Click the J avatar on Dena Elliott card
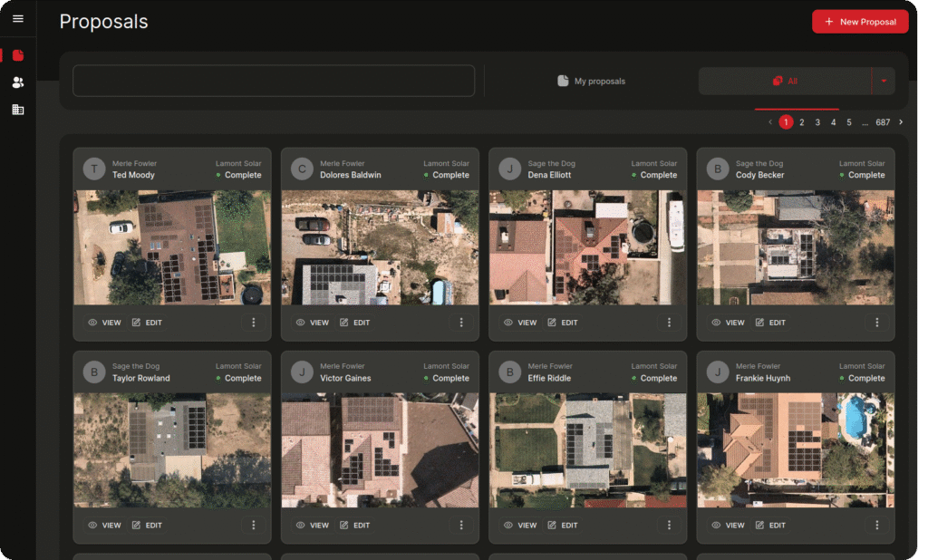 [509, 169]
